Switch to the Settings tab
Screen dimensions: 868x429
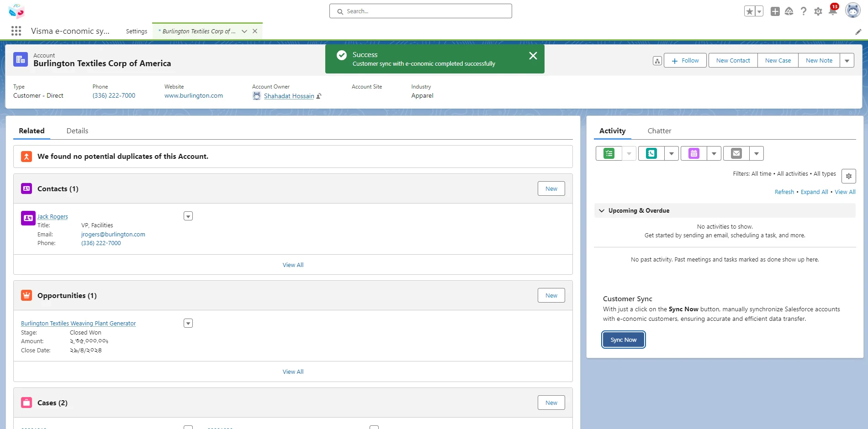tap(137, 31)
